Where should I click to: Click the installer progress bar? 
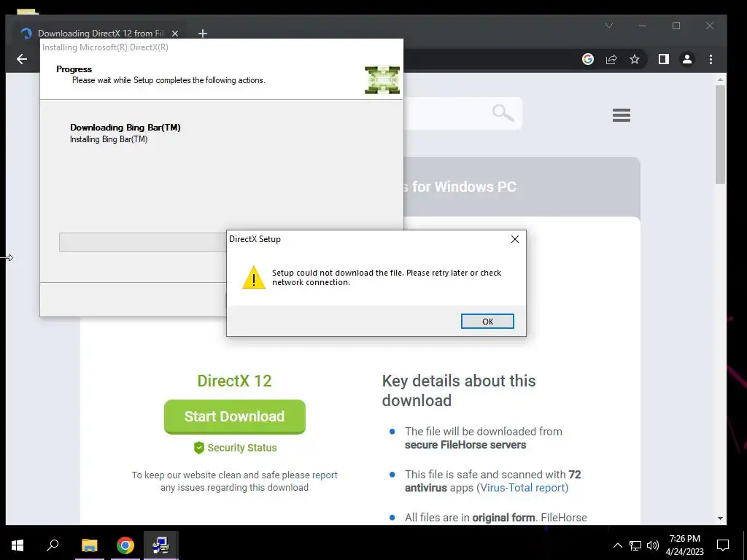pos(143,242)
